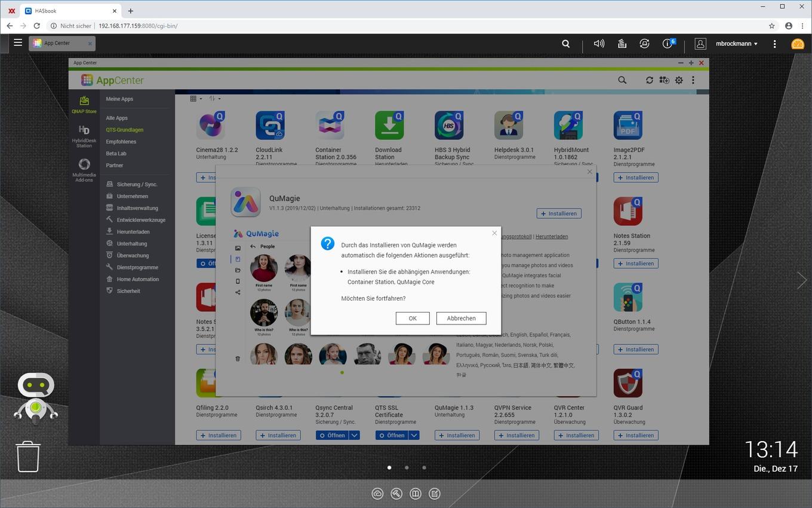The width and height of the screenshot is (812, 508).
Task: Click the HybridMount app icon
Action: point(568,126)
